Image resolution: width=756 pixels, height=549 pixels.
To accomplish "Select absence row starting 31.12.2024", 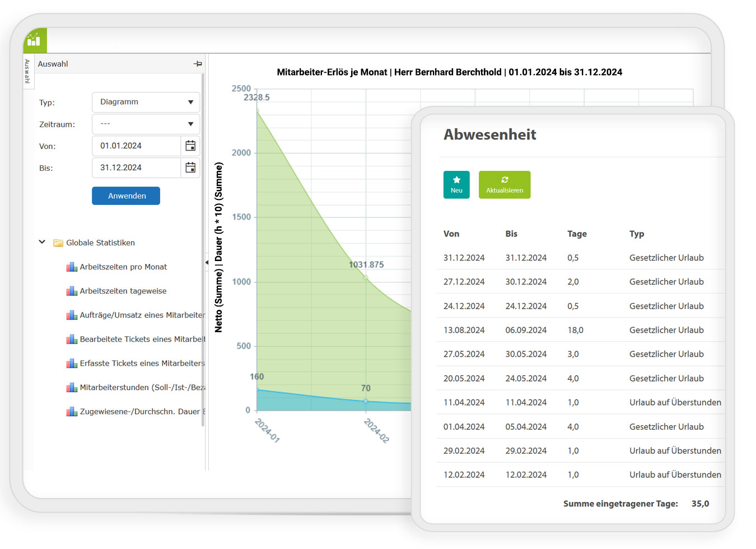I will [581, 258].
